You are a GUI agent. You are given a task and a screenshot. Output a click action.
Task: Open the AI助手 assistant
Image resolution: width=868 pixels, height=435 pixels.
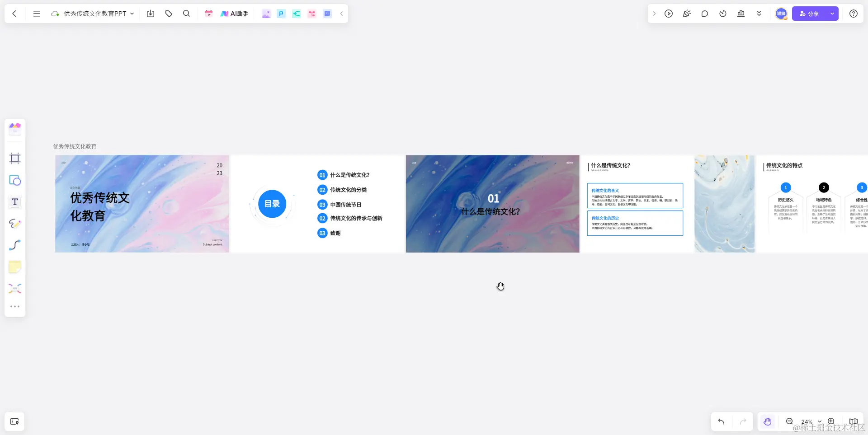pos(234,14)
